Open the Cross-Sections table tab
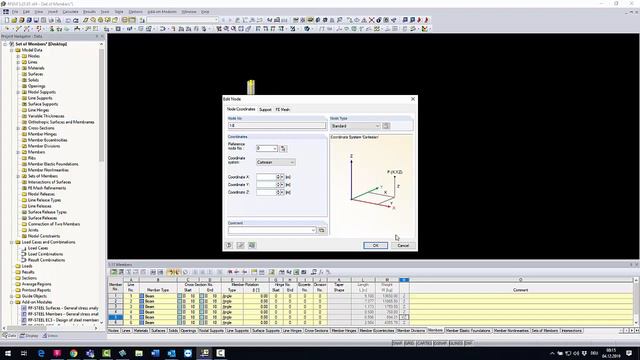This screenshot has width=640, height=360. tap(316, 331)
